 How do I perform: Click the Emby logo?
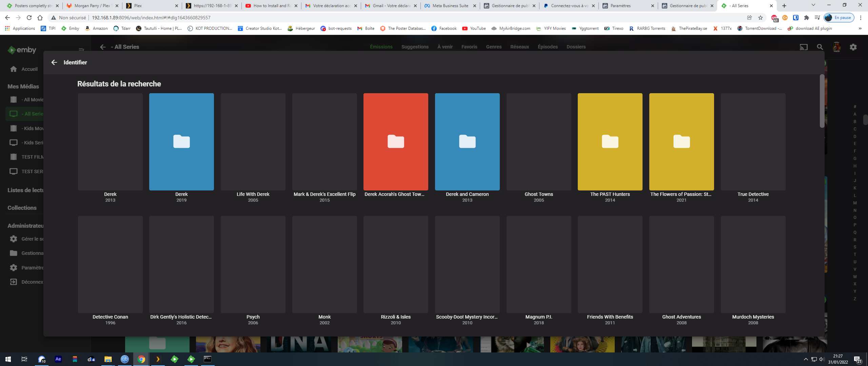(x=22, y=50)
